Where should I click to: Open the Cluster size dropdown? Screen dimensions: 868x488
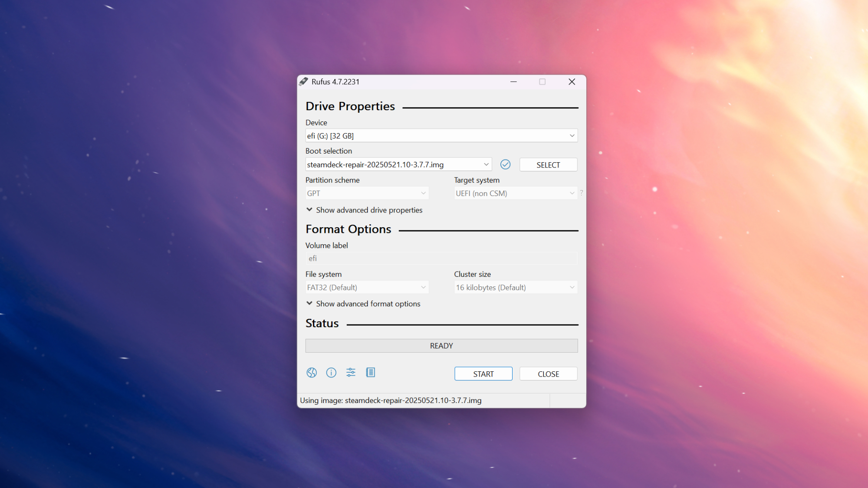[x=516, y=287]
